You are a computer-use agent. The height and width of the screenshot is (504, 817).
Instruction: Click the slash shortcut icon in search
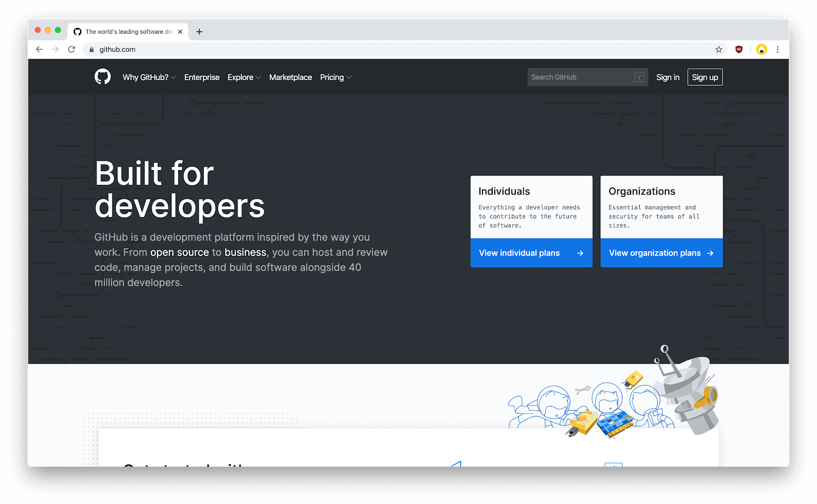pos(639,77)
